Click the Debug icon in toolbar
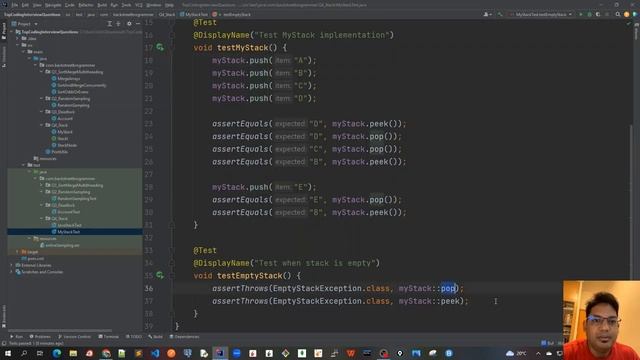 click(589, 14)
